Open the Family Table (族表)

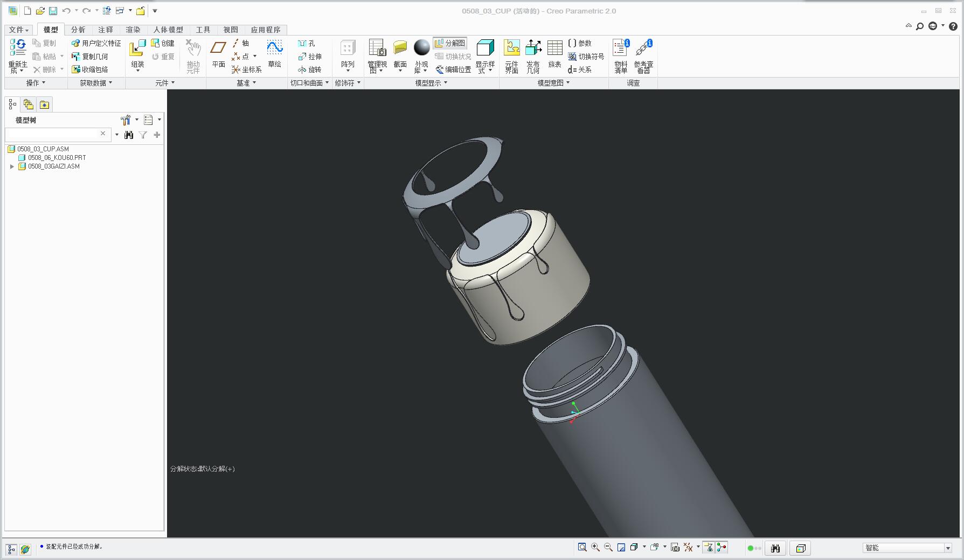click(x=554, y=54)
